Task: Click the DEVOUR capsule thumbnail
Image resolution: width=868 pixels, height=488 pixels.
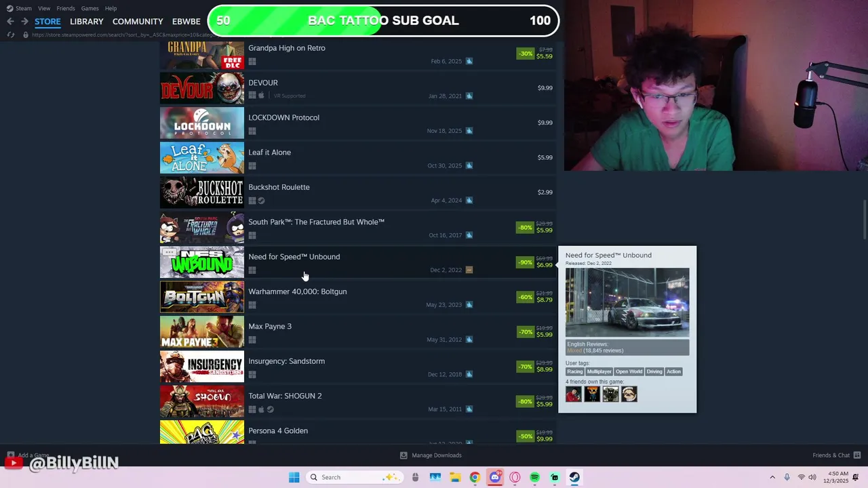Action: [202, 88]
